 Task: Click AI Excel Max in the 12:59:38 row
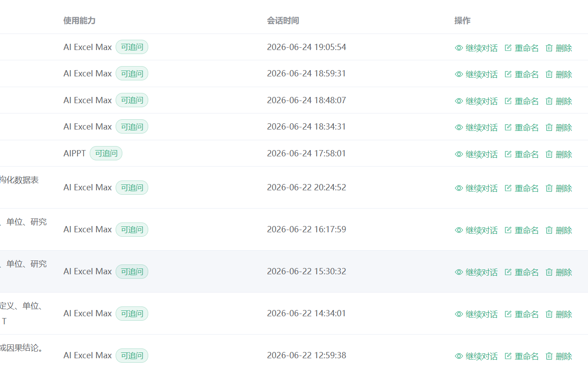coord(88,355)
